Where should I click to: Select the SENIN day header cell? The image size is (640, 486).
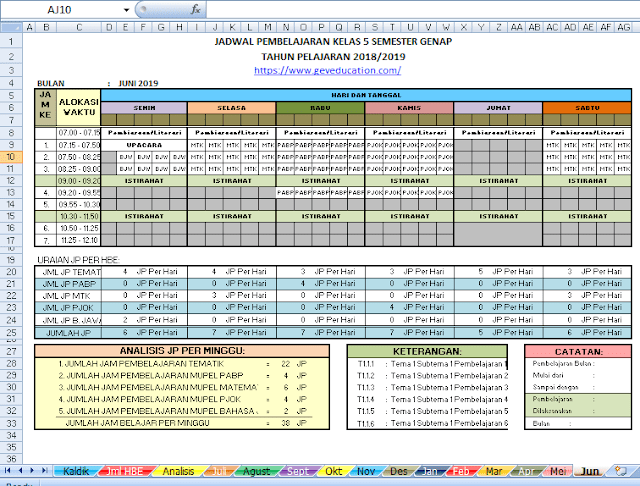[142, 108]
